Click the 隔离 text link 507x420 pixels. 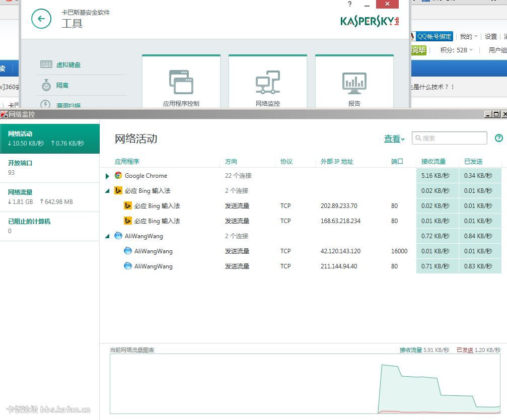pyautogui.click(x=62, y=85)
